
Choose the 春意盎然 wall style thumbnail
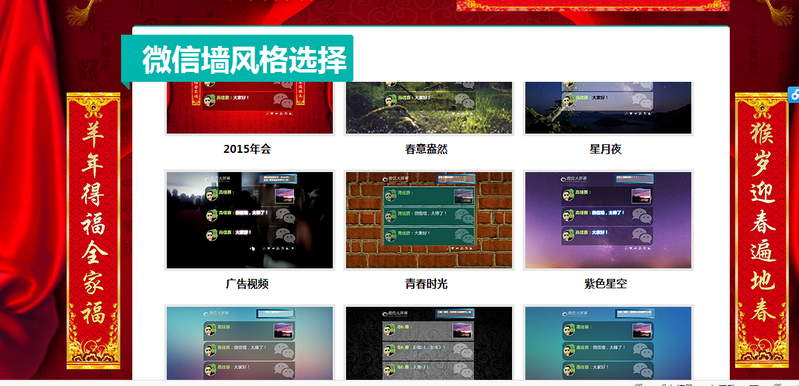coord(429,108)
